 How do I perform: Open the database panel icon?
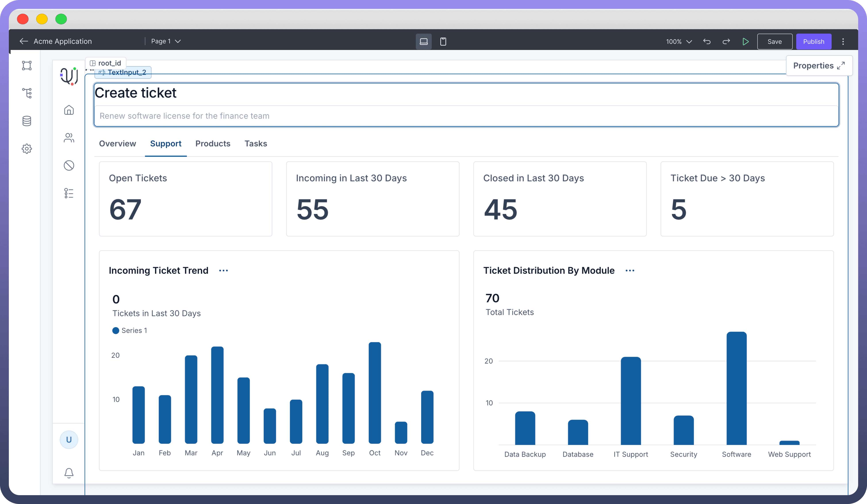[27, 121]
